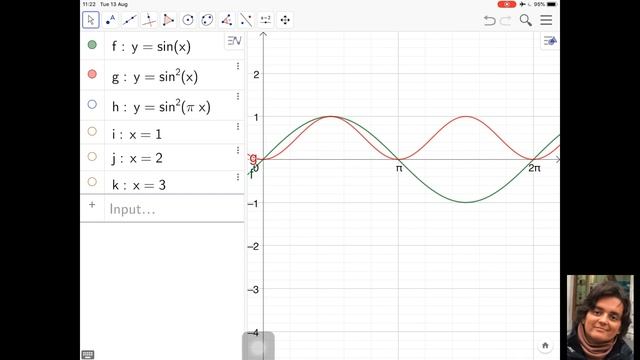
Task: Open more options for g row
Action: (x=238, y=66)
